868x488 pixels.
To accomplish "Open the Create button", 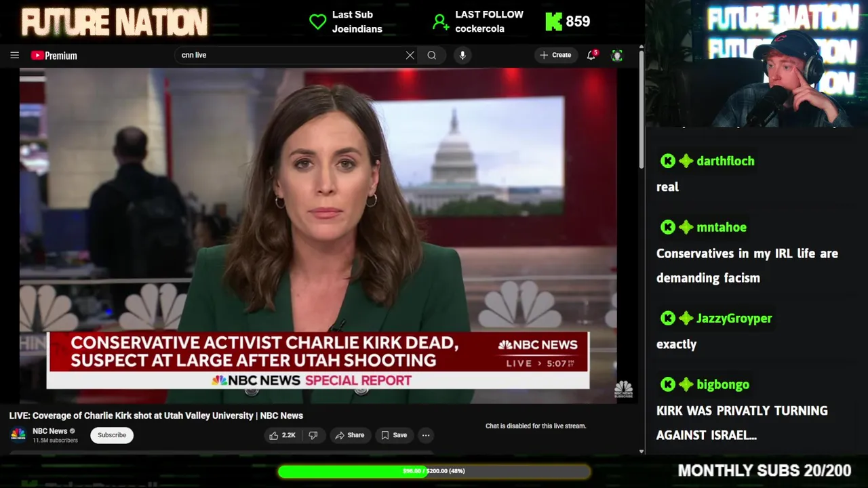I will coord(555,55).
